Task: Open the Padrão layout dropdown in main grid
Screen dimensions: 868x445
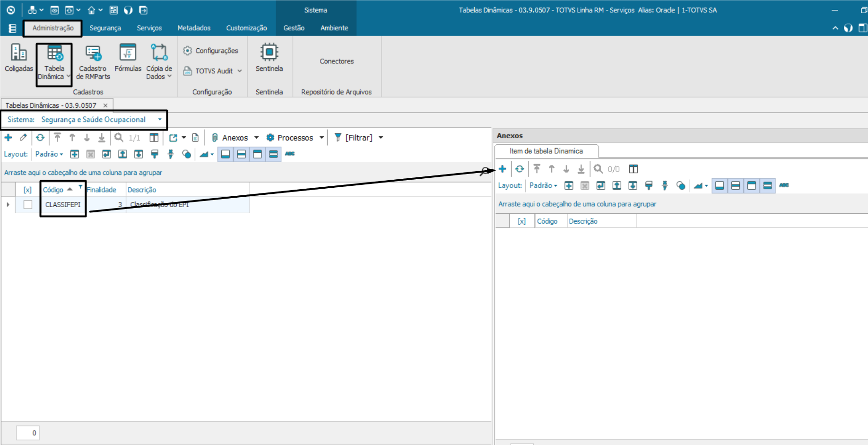Action: [x=49, y=154]
